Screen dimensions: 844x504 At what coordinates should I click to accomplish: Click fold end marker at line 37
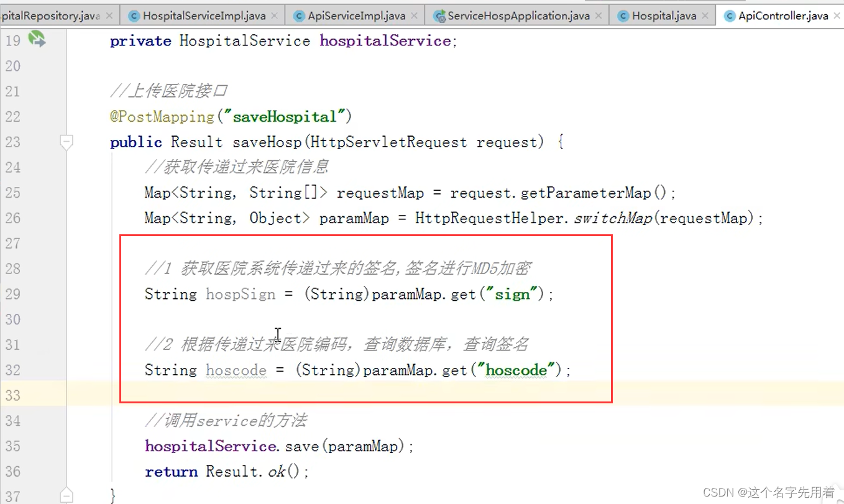click(67, 496)
